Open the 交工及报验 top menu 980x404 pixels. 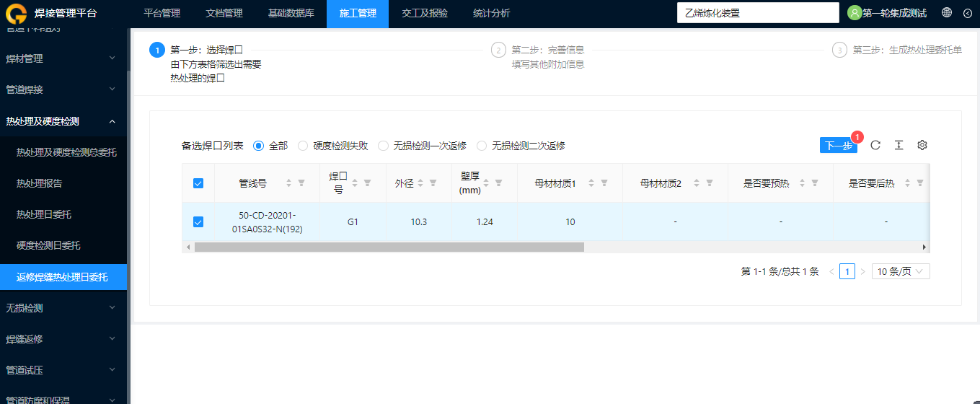(425, 13)
